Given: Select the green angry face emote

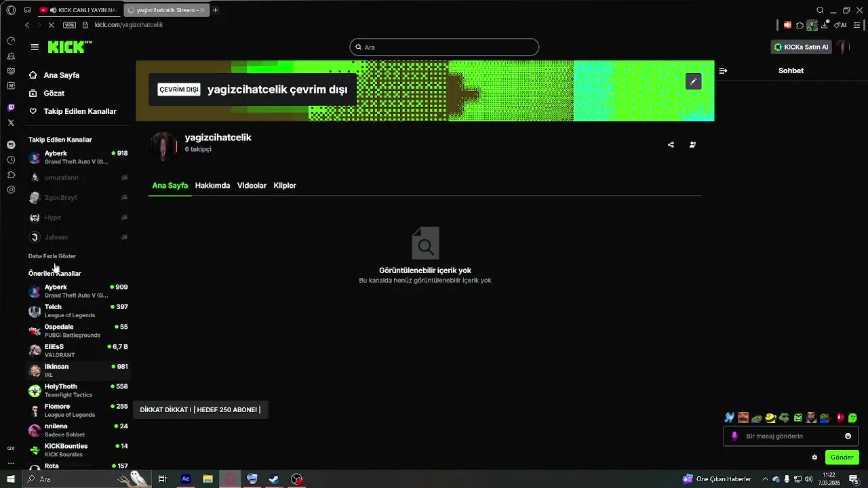Looking at the screenshot, I should [x=798, y=418].
